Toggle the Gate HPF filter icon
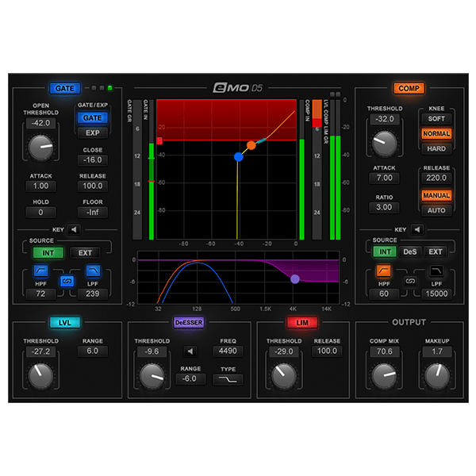 [40, 271]
